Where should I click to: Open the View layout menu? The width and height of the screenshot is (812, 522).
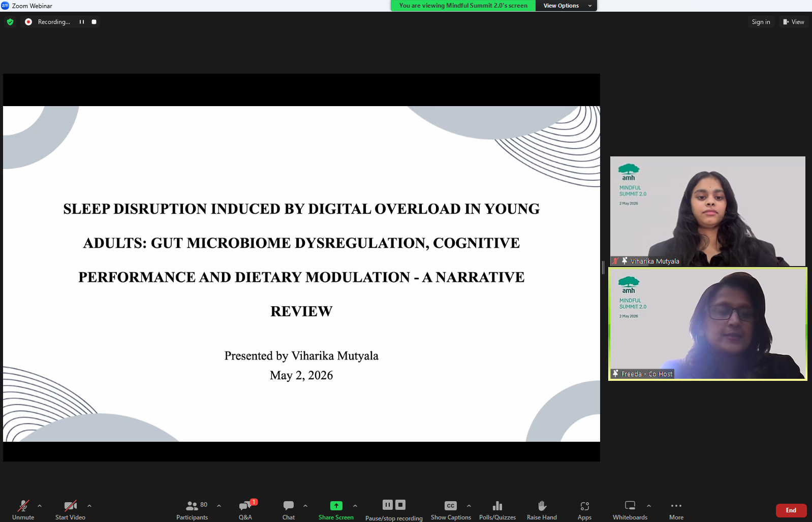click(794, 22)
